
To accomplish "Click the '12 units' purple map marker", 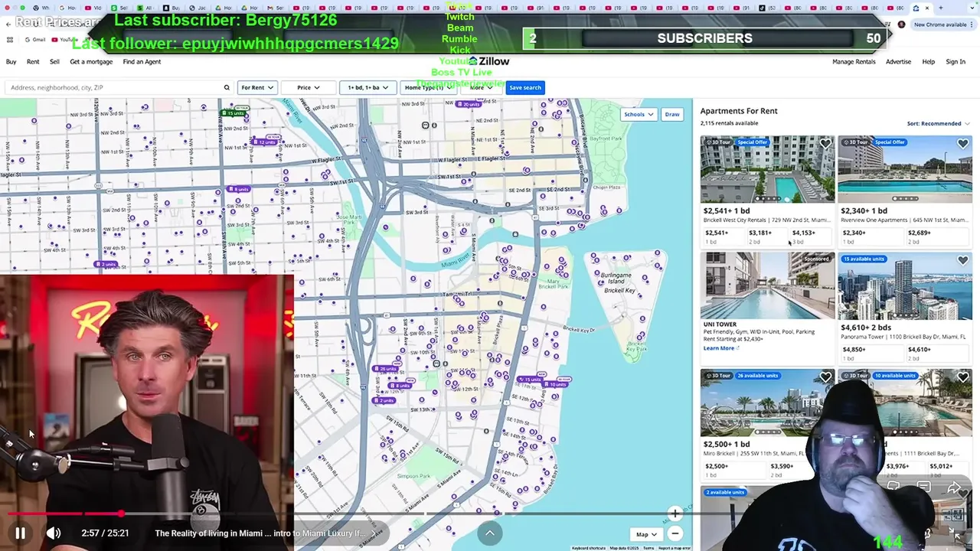I will pos(266,142).
